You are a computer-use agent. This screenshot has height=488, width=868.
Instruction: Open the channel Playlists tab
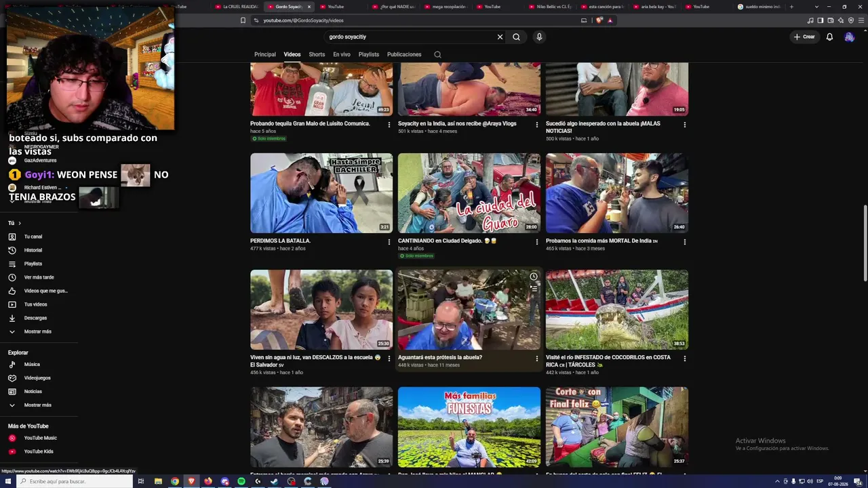(369, 54)
